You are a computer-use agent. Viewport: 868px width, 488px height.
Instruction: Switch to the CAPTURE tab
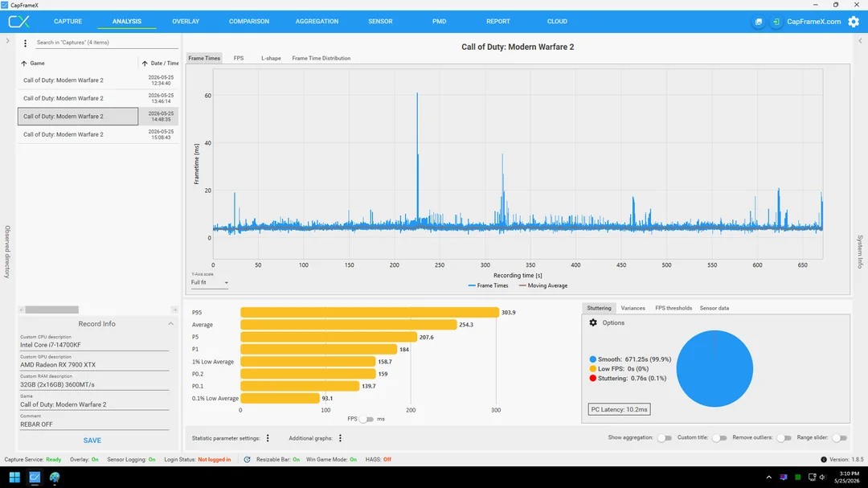pyautogui.click(x=68, y=22)
